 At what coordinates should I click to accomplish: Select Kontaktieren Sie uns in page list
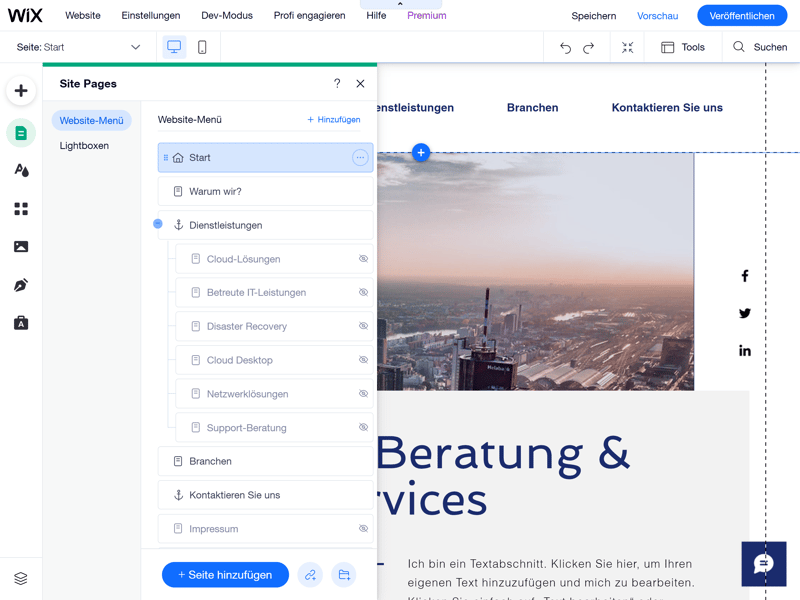click(x=265, y=495)
